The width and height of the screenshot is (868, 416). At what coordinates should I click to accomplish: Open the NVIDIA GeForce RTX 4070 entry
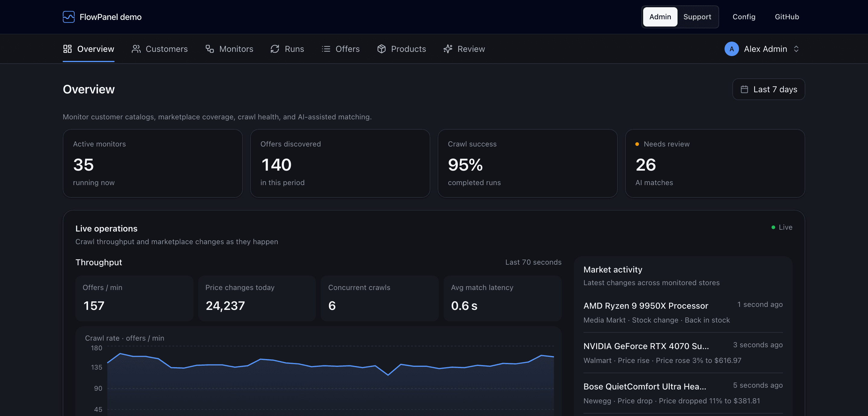pyautogui.click(x=683, y=353)
